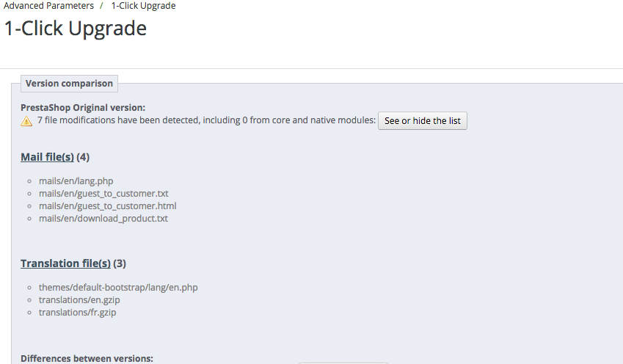Screen dimensions: 623x364
Task: Click the Differences between versions label
Action: (87, 358)
